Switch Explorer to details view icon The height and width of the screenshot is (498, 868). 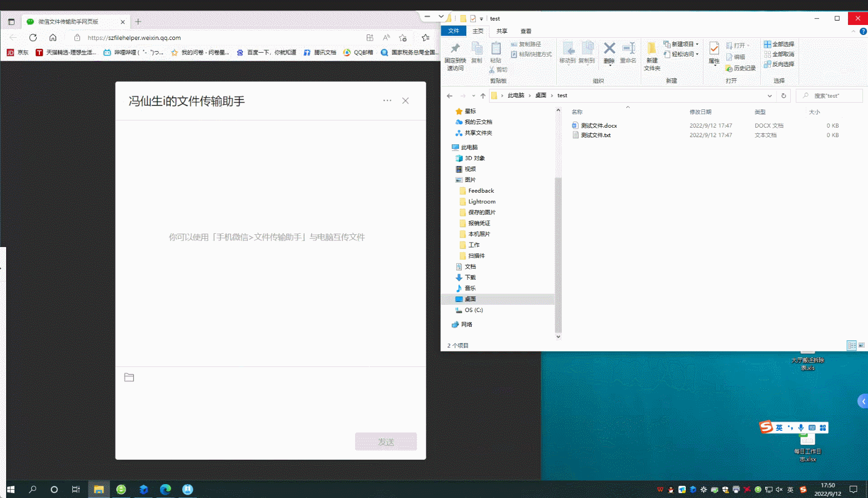pos(851,345)
